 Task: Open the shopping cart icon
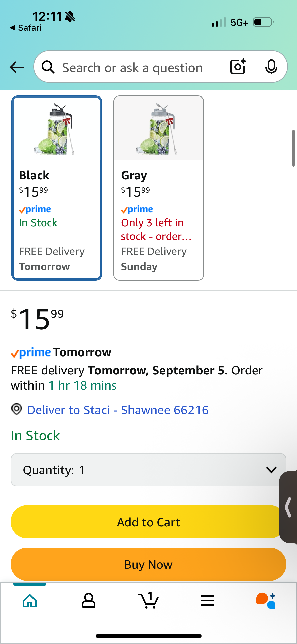point(148,600)
